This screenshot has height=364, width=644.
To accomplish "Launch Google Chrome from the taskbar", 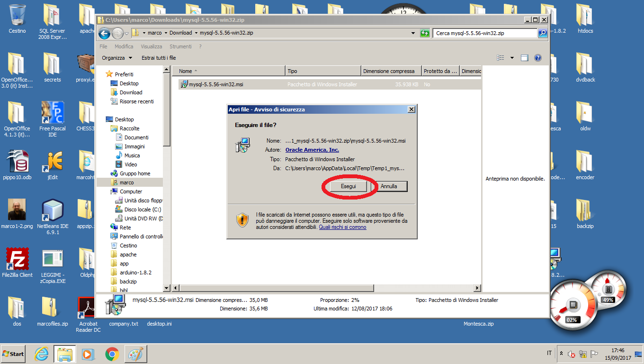I will point(112,354).
